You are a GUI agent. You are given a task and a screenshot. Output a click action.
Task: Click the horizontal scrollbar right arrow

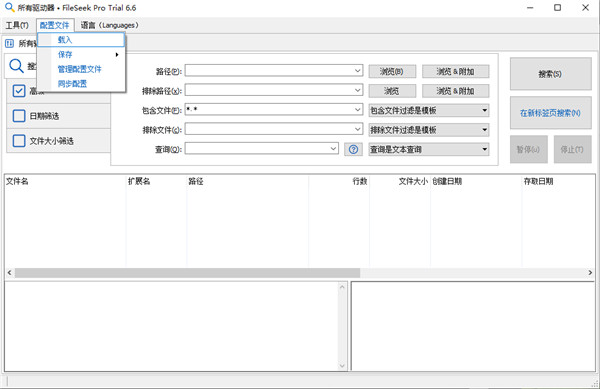click(590, 273)
